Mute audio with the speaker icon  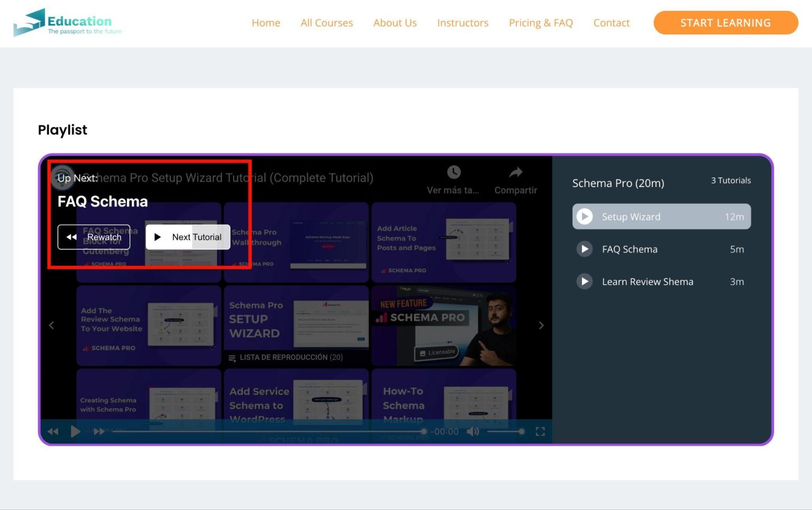pos(473,431)
